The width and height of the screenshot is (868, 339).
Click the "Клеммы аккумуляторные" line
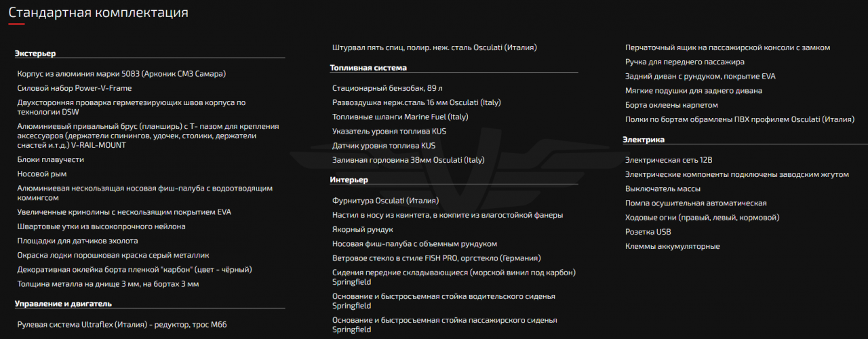[x=673, y=246]
